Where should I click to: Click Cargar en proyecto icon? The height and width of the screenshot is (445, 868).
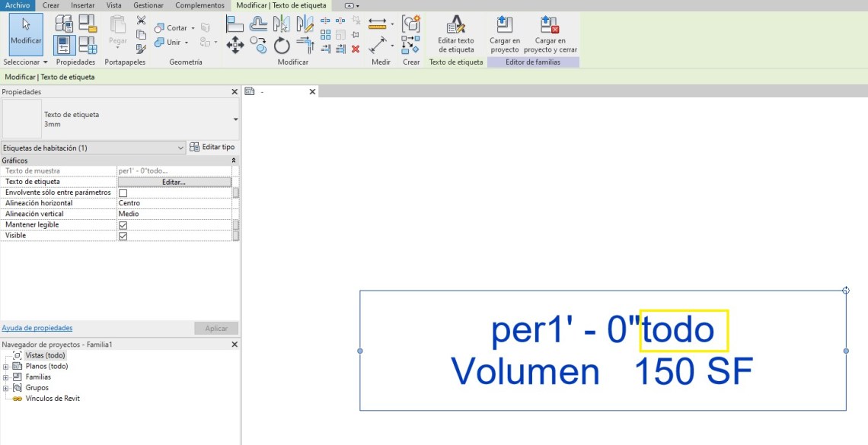505,34
